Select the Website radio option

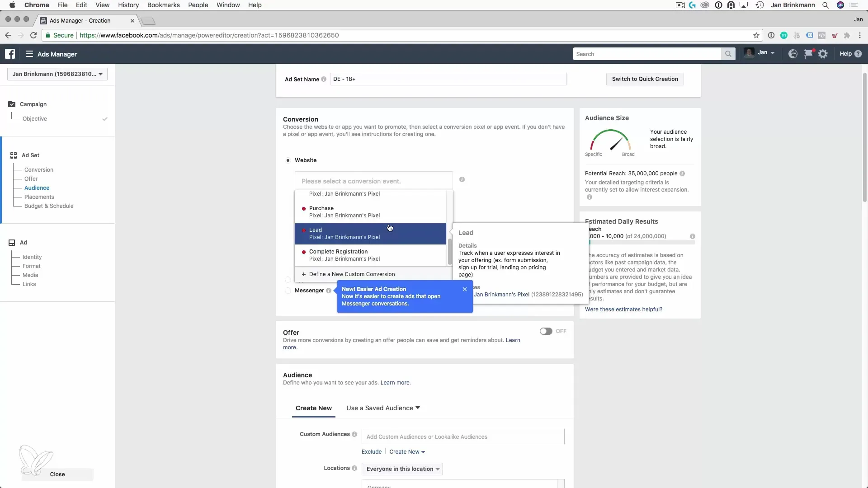[288, 160]
